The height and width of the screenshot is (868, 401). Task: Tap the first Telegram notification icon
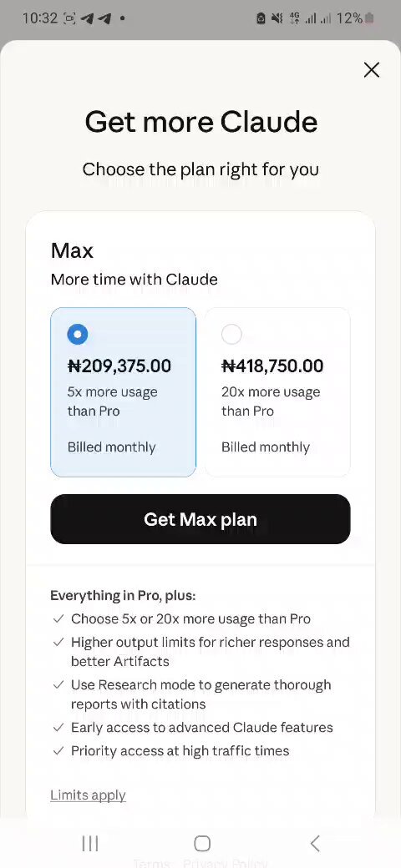point(86,18)
